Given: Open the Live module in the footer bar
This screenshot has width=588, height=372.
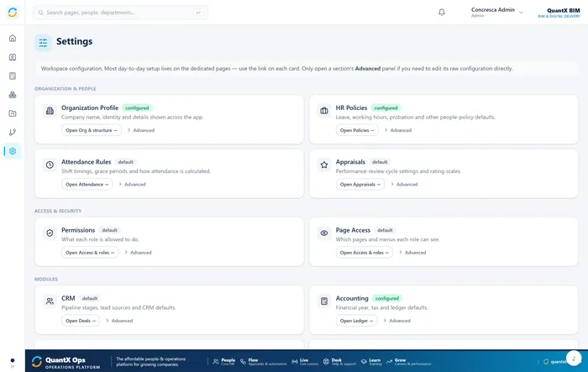Looking at the screenshot, I should coord(305,361).
